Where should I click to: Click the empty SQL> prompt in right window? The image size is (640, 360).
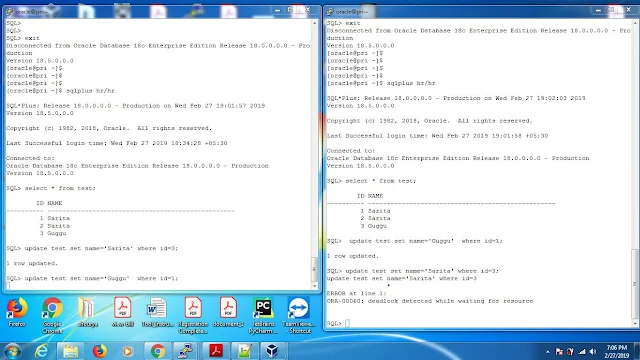338,323
